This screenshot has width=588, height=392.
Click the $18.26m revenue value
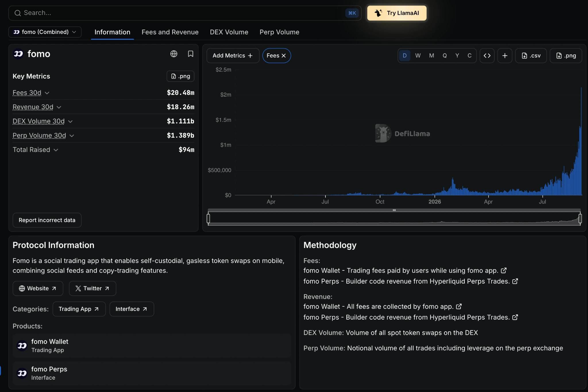click(x=180, y=107)
